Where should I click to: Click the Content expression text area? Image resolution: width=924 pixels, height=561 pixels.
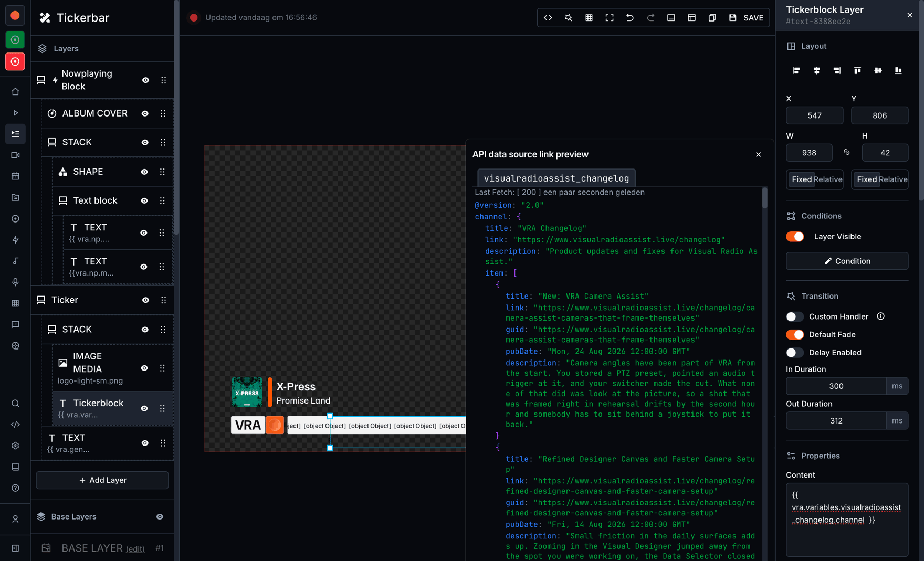[847, 520]
